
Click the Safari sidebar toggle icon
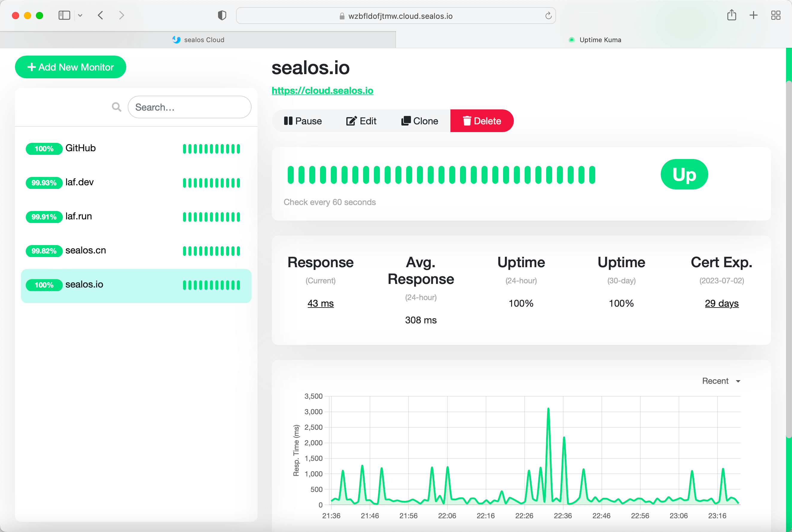(64, 15)
